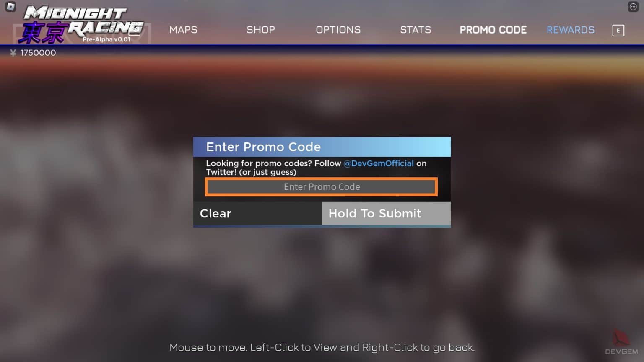Click the Enter Promo Code dialog header

pyautogui.click(x=322, y=147)
